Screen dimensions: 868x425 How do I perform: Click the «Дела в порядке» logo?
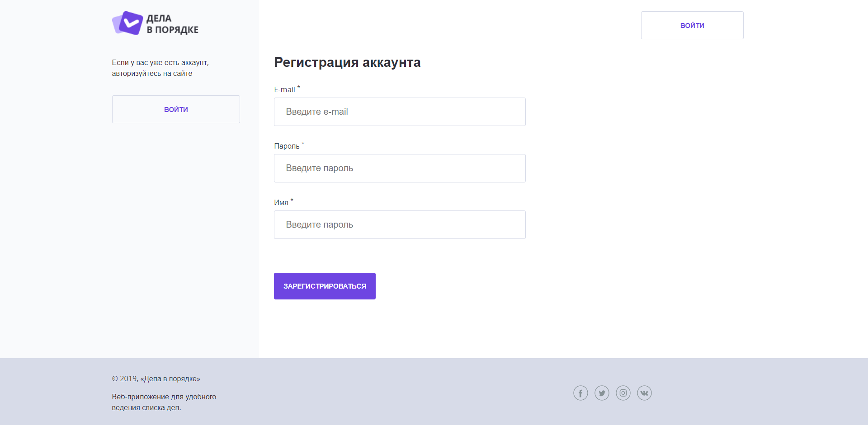[x=155, y=23]
